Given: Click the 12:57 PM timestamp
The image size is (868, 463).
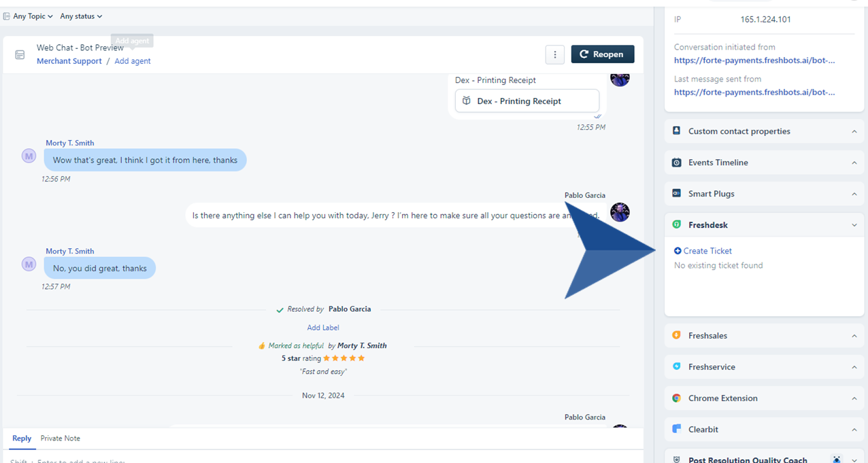Looking at the screenshot, I should pos(56,287).
